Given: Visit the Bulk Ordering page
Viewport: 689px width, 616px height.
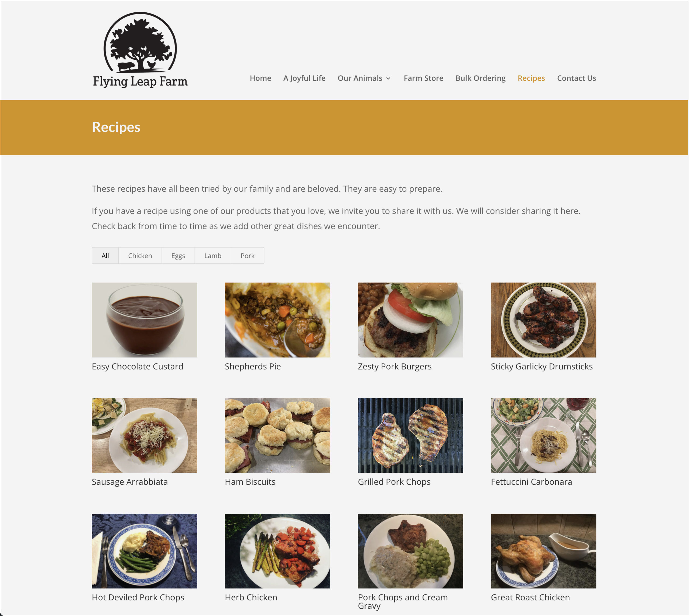Looking at the screenshot, I should click(x=480, y=78).
